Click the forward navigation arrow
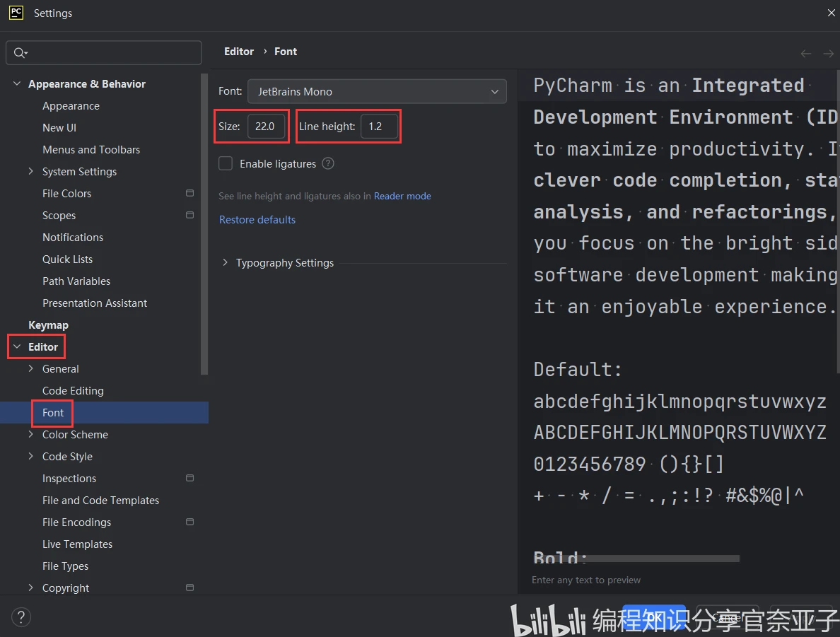The width and height of the screenshot is (840, 637). coord(828,53)
